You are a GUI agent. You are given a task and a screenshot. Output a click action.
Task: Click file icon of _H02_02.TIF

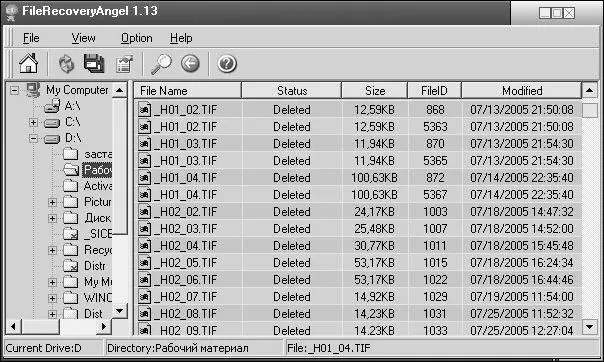click(x=144, y=212)
